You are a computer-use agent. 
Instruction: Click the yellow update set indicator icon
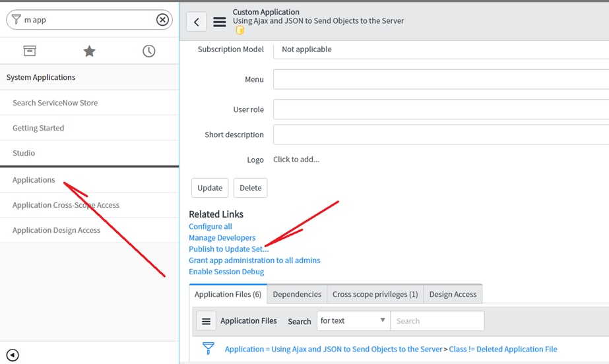point(240,30)
